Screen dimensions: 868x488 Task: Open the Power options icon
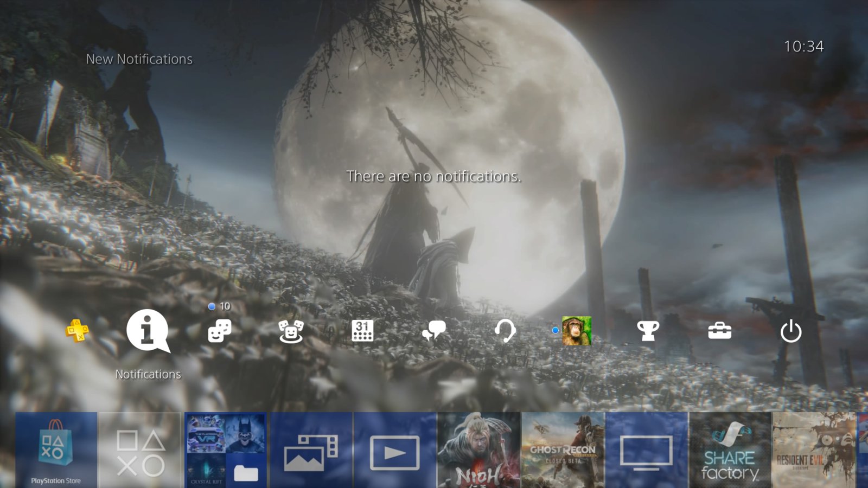791,331
